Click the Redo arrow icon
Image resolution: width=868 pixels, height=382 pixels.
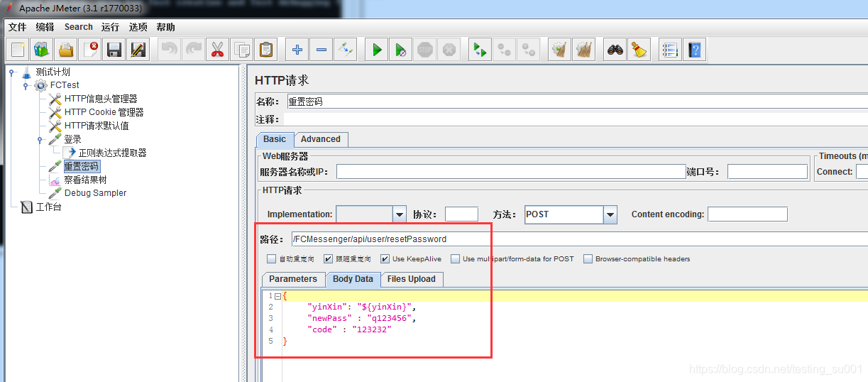pos(194,50)
